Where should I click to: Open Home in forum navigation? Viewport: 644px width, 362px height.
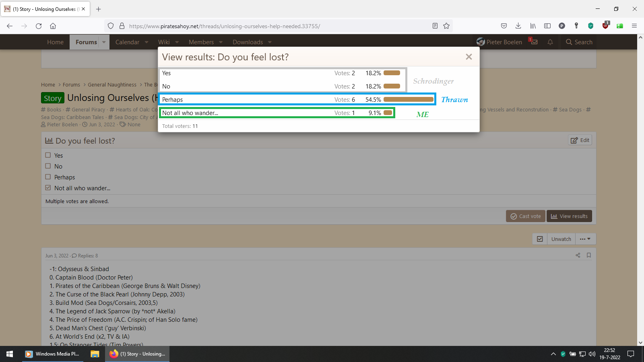point(55,42)
